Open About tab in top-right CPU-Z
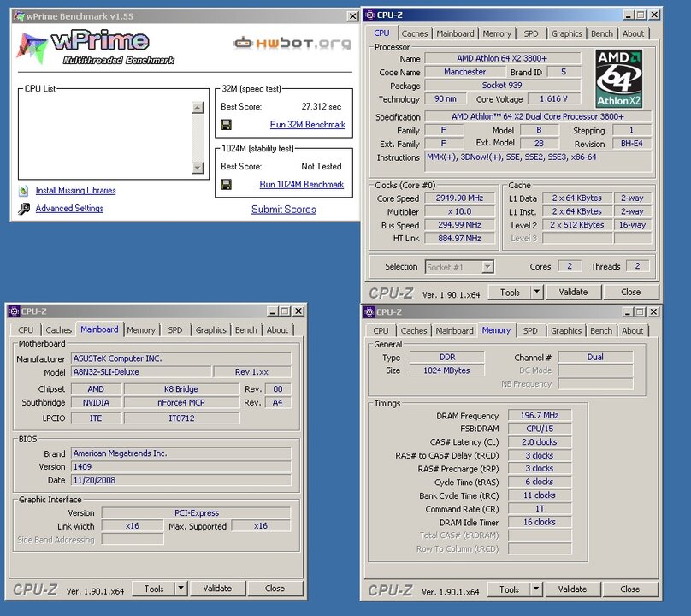Screen dimensions: 691x616 (633, 33)
